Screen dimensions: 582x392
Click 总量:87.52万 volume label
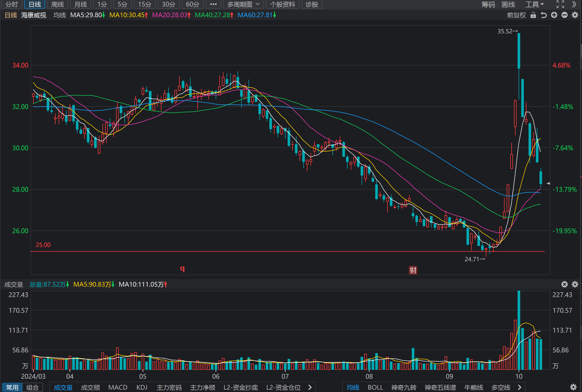tap(49, 284)
